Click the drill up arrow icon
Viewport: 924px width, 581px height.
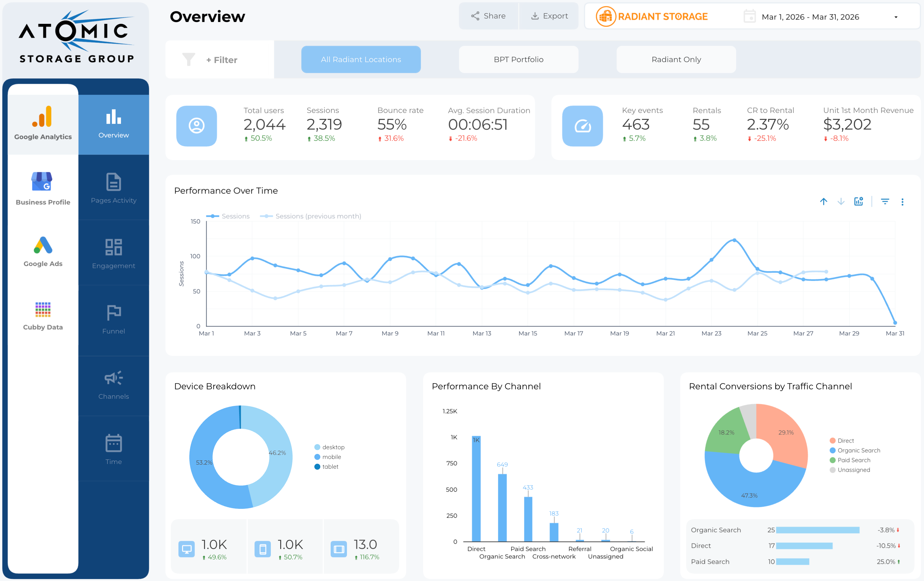click(823, 202)
